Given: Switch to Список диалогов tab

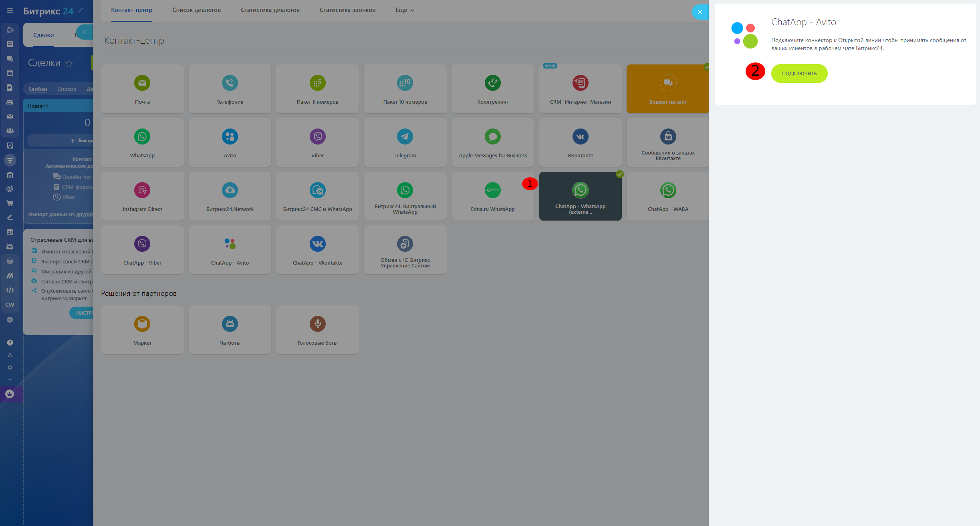Looking at the screenshot, I should tap(196, 10).
